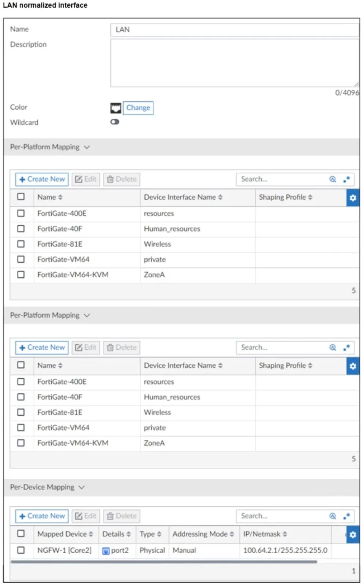
Task: Select the NGFW-1 [Core2] row checkbox
Action: click(x=21, y=550)
